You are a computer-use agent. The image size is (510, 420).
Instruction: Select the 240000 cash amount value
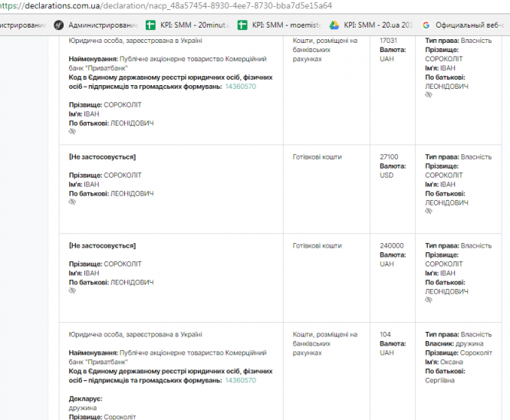point(391,246)
